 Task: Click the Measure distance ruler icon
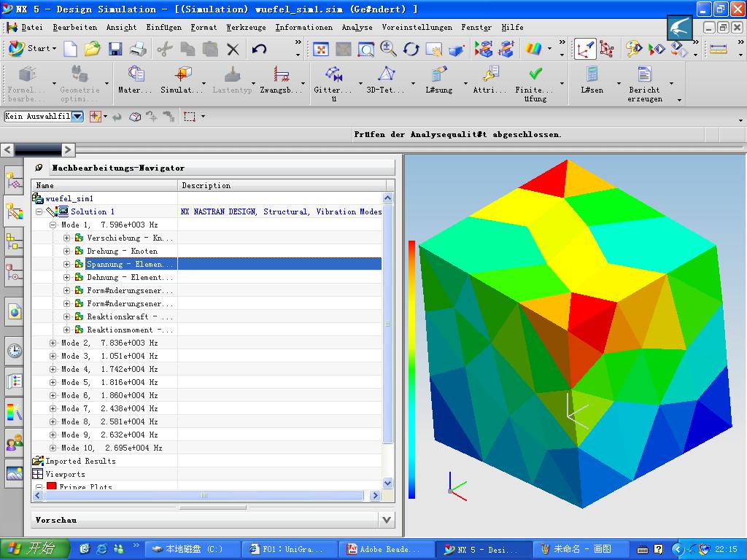[x=718, y=49]
